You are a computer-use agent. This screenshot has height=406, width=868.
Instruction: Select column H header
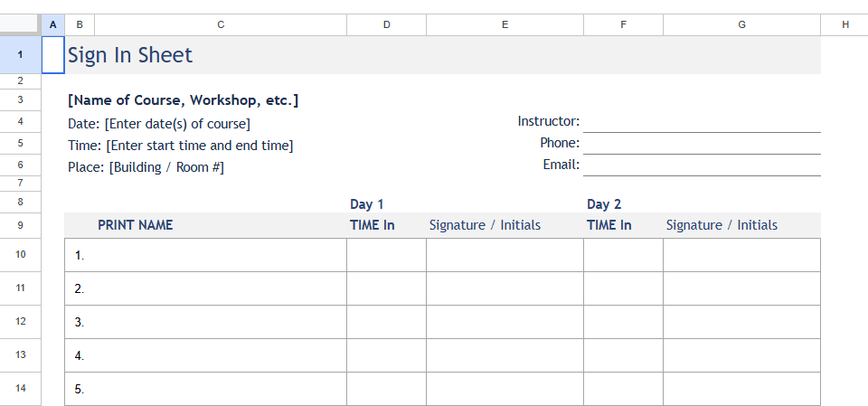pos(844,24)
